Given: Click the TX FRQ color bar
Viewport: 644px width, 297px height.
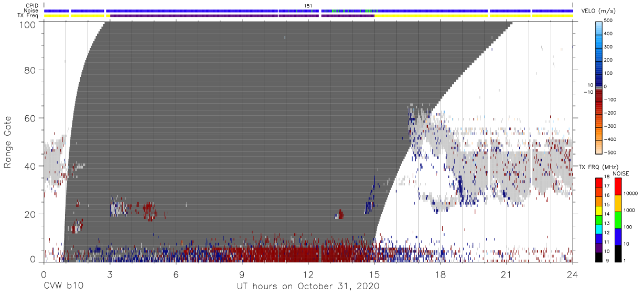Looking at the screenshot, I should pyautogui.click(x=598, y=220).
